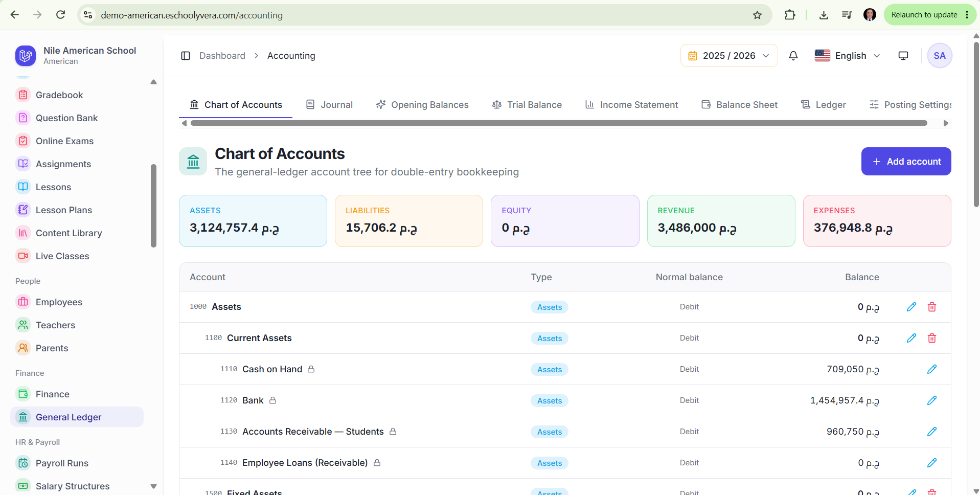Image resolution: width=980 pixels, height=495 pixels.
Task: Open Live Classes in the sidebar
Action: [x=77, y=256]
